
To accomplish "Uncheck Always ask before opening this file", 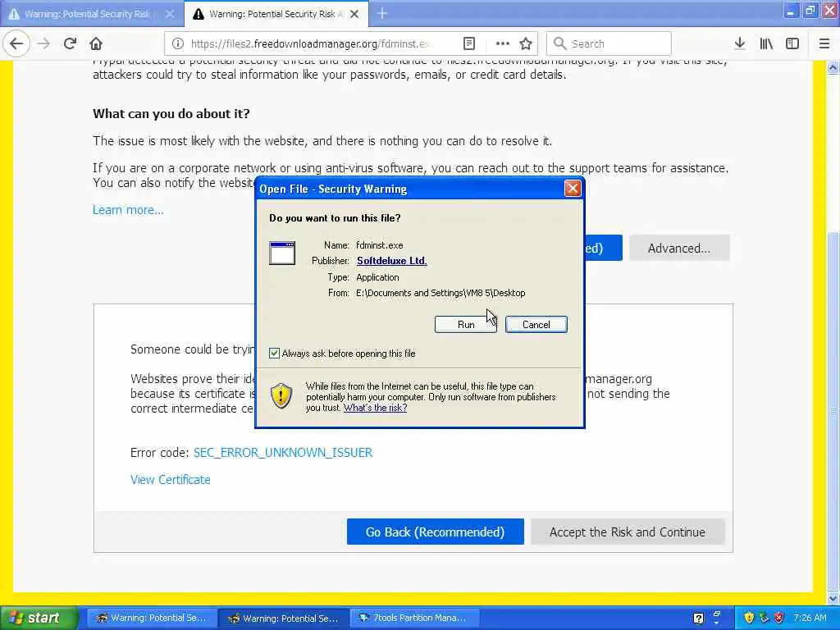I will (274, 353).
